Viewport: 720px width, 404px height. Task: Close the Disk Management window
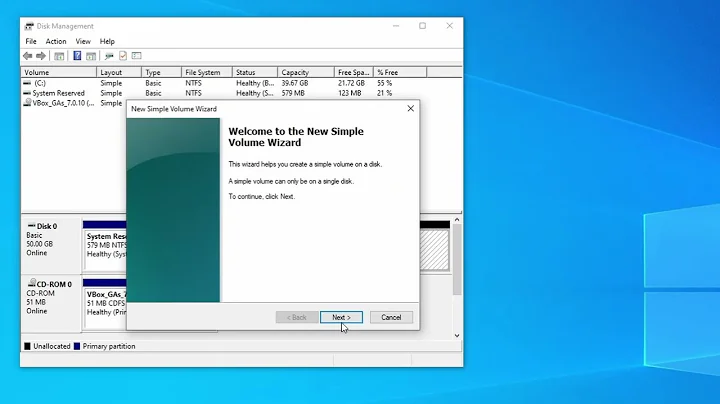tap(450, 26)
